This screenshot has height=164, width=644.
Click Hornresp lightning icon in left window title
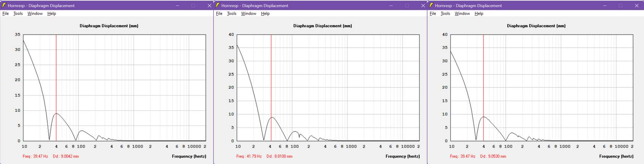[x=4, y=5]
